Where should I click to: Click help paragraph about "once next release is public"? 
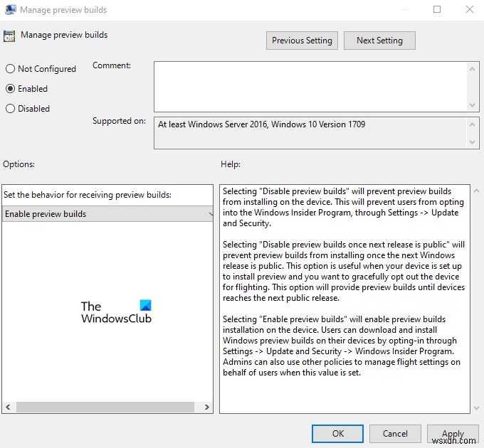[344, 271]
